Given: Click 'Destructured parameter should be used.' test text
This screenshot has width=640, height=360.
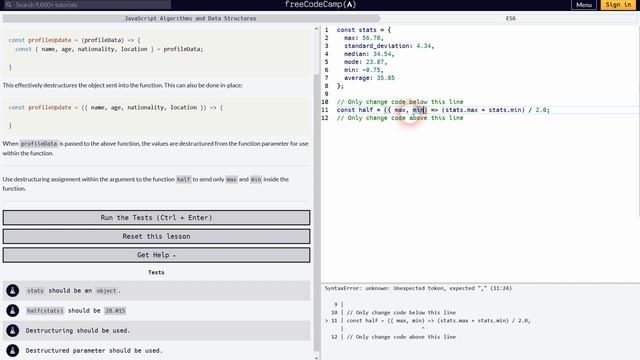Looking at the screenshot, I should (x=94, y=351).
